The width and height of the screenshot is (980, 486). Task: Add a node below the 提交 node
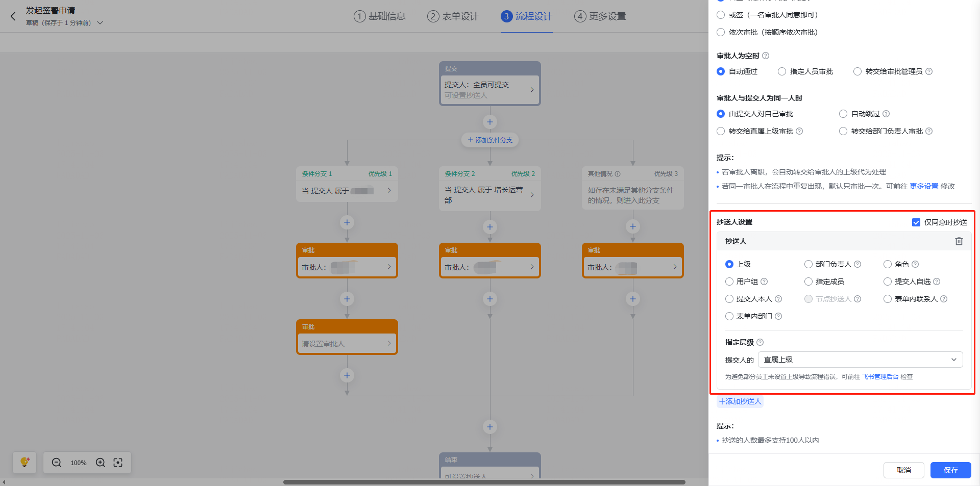(490, 122)
